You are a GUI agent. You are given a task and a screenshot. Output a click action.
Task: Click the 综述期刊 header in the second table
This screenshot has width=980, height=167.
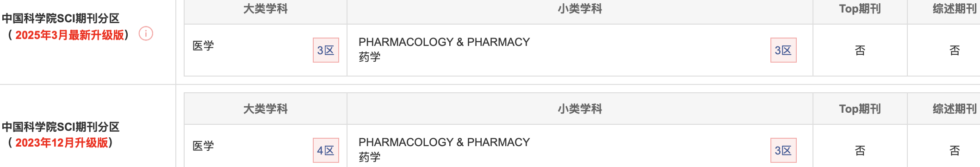click(955, 109)
